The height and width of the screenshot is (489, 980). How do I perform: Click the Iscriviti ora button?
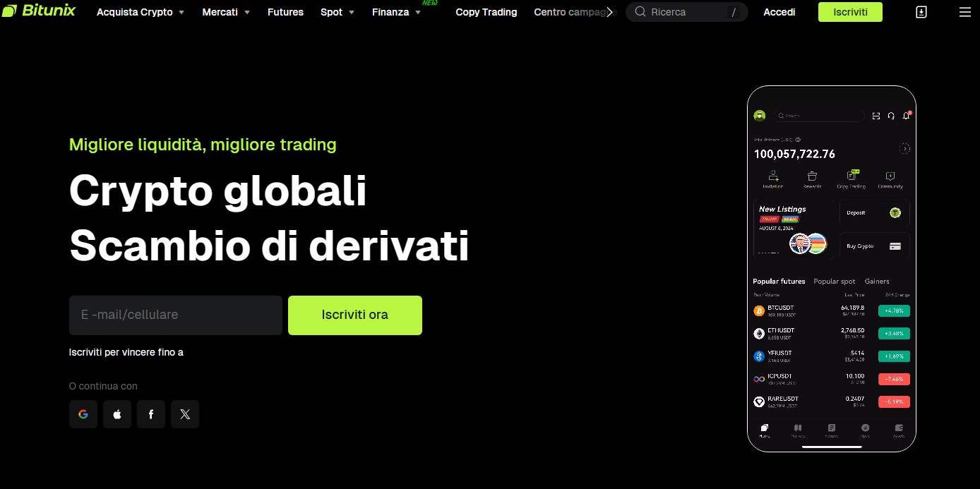point(355,315)
